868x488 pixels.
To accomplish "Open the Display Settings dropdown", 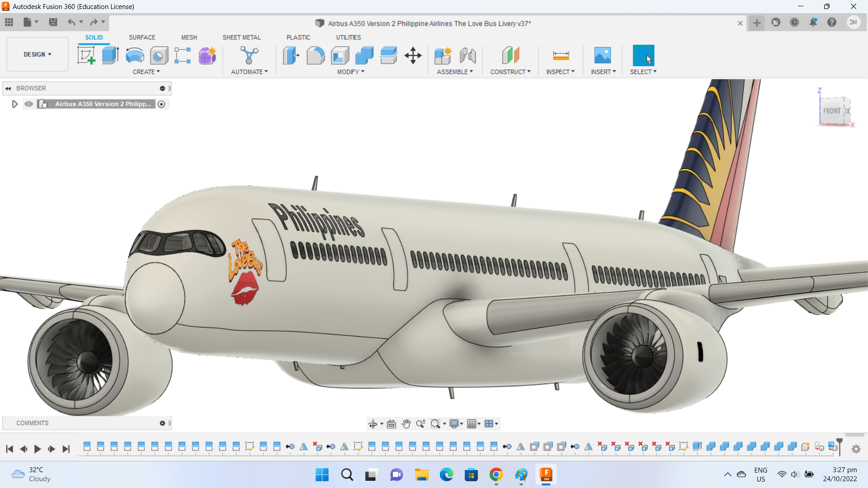I will click(456, 424).
